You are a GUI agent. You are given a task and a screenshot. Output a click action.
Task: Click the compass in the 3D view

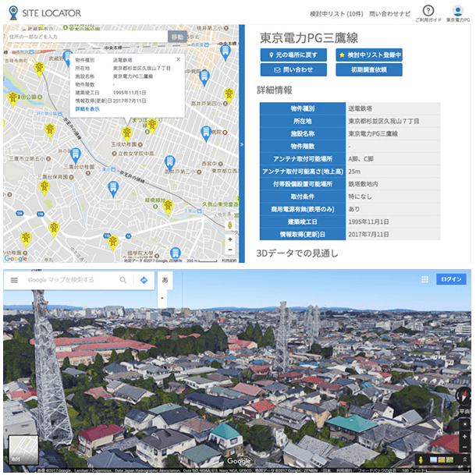click(x=464, y=396)
